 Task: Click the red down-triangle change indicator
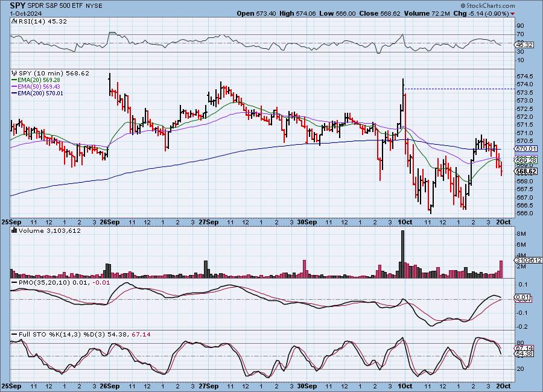tap(512, 14)
